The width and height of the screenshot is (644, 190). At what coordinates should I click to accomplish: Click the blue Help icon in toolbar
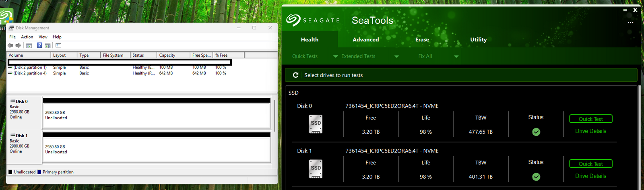click(39, 45)
